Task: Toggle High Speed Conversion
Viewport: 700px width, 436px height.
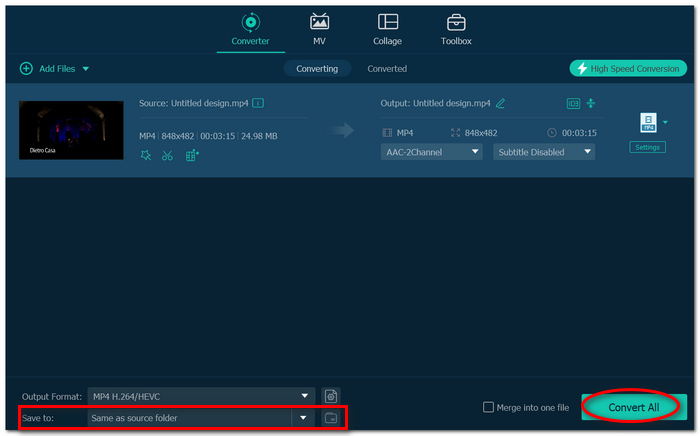Action: point(628,69)
